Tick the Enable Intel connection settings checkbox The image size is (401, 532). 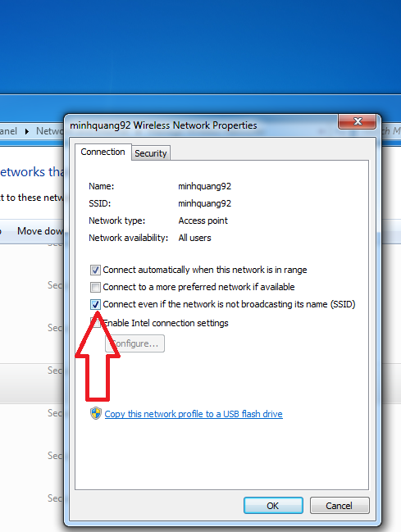pyautogui.click(x=95, y=323)
